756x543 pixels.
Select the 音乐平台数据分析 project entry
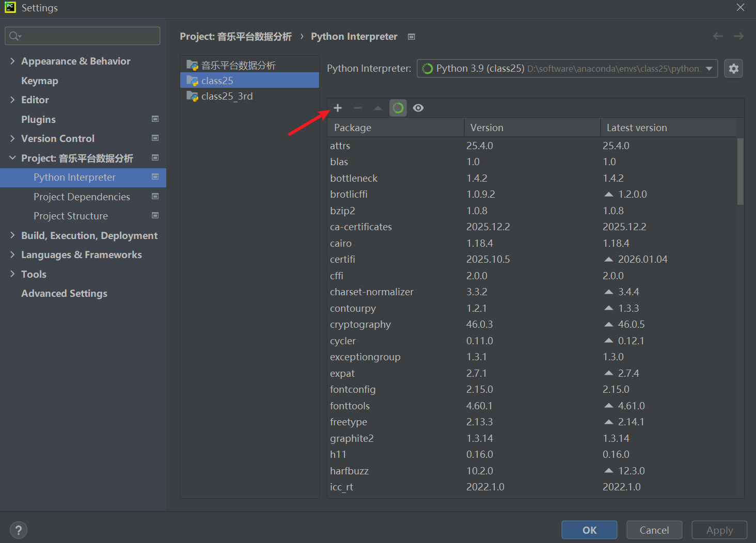249,65
